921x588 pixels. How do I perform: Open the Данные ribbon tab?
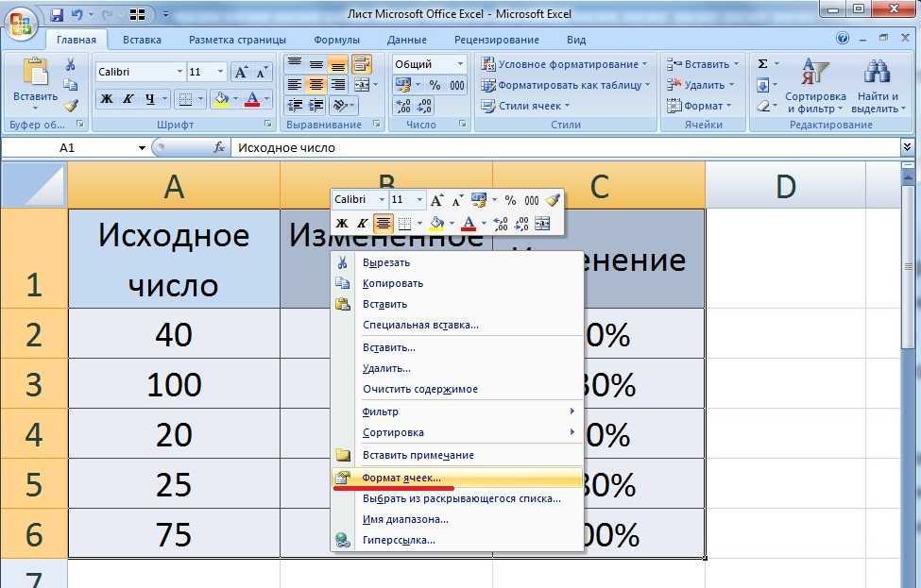pos(406,40)
